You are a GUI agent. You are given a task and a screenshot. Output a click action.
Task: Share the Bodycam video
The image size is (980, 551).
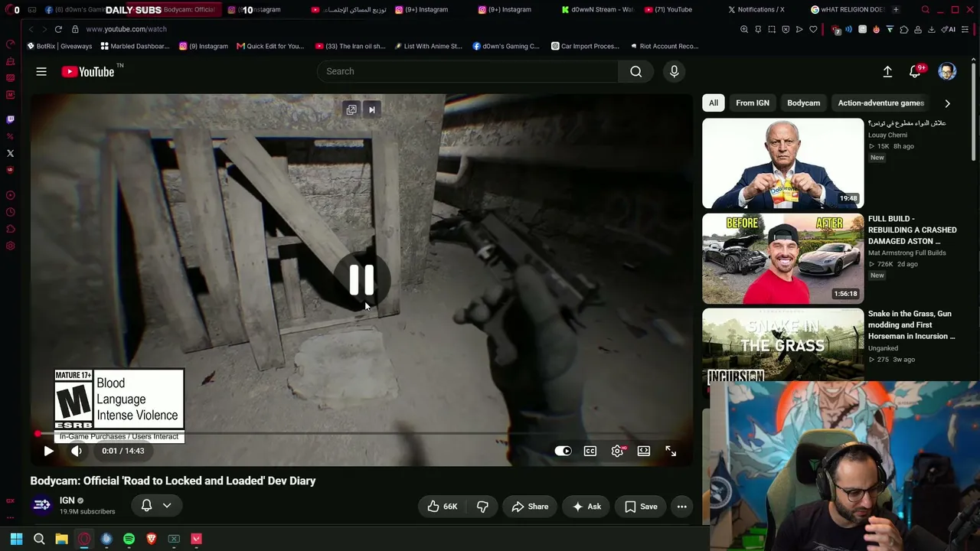(x=530, y=507)
